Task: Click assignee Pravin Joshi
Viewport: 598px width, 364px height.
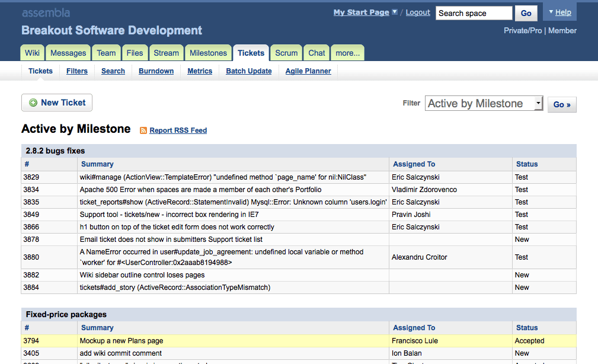Action: coord(411,215)
